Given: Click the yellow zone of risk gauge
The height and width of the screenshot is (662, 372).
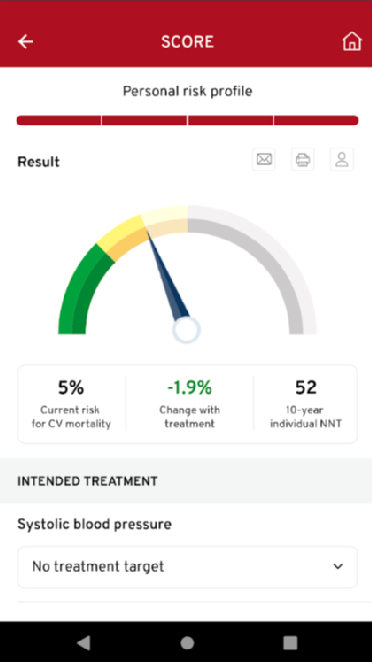Looking at the screenshot, I should coord(120,239).
